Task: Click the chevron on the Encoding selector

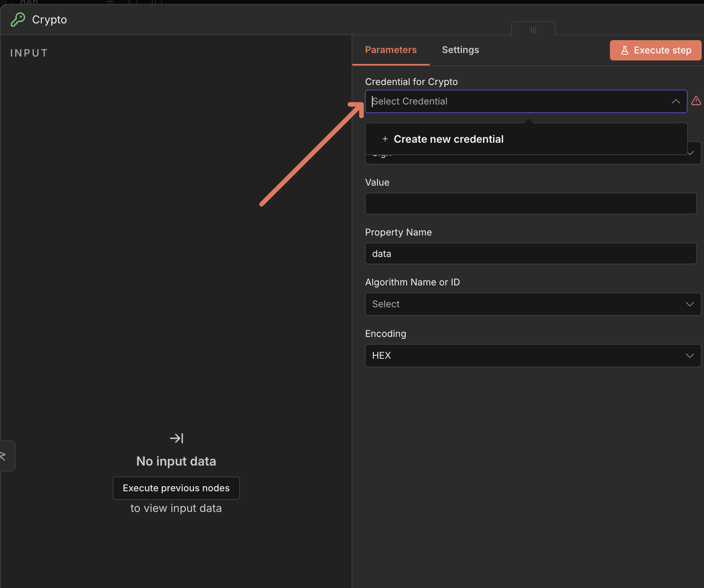Action: coord(690,356)
